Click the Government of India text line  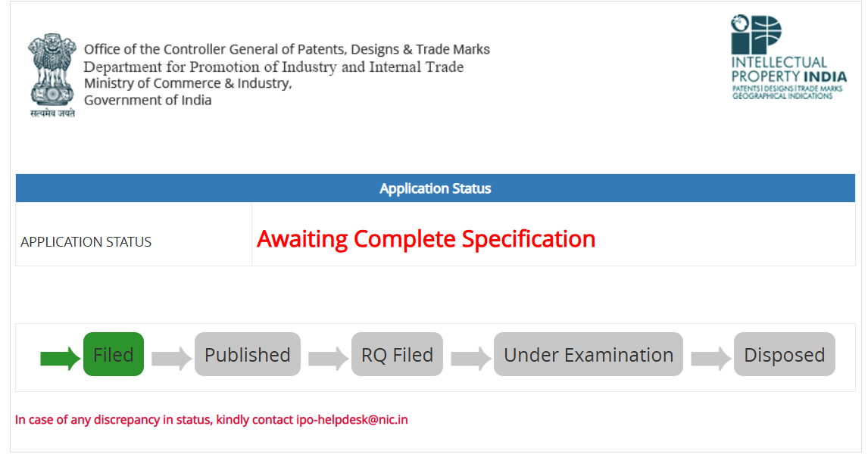[148, 100]
